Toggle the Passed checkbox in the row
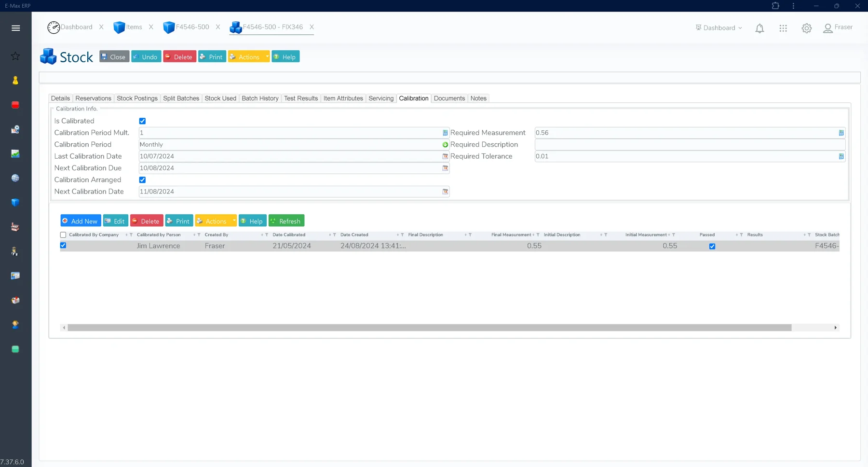This screenshot has width=868, height=467. click(712, 246)
